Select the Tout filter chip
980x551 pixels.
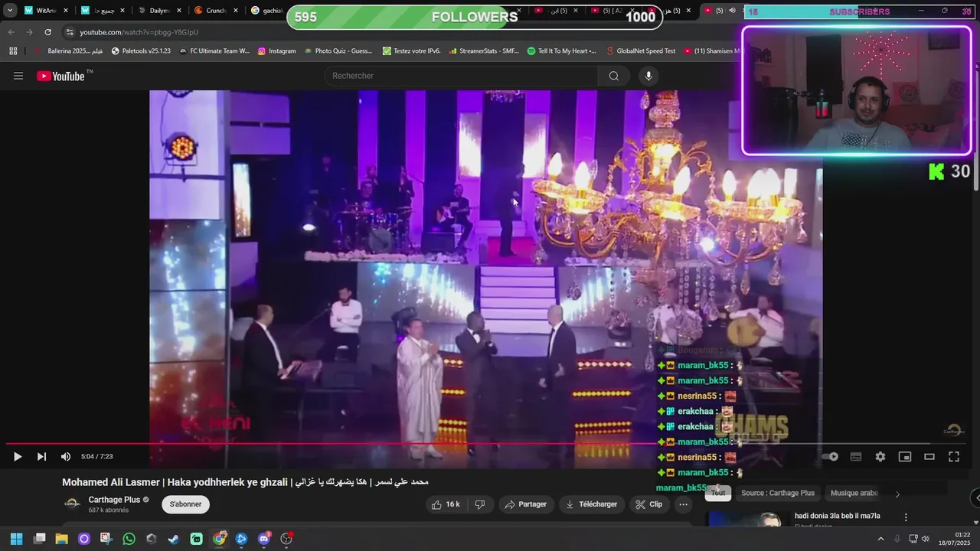(x=718, y=493)
